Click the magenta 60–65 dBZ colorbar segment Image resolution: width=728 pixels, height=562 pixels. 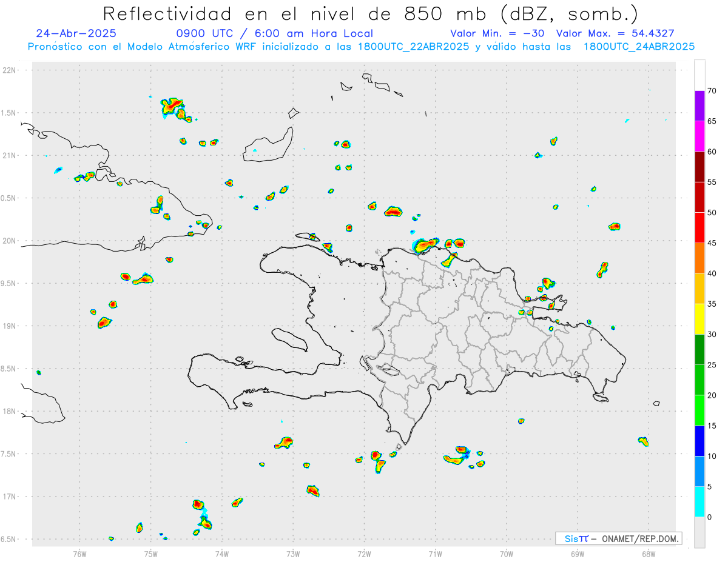[699, 136]
